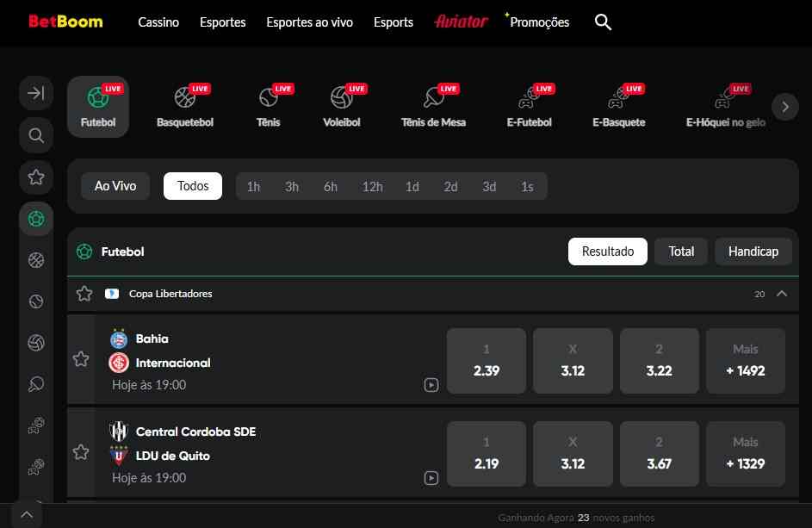Image resolution: width=812 pixels, height=528 pixels.
Task: Favorite the Copa Libertadores competition
Action: click(84, 293)
